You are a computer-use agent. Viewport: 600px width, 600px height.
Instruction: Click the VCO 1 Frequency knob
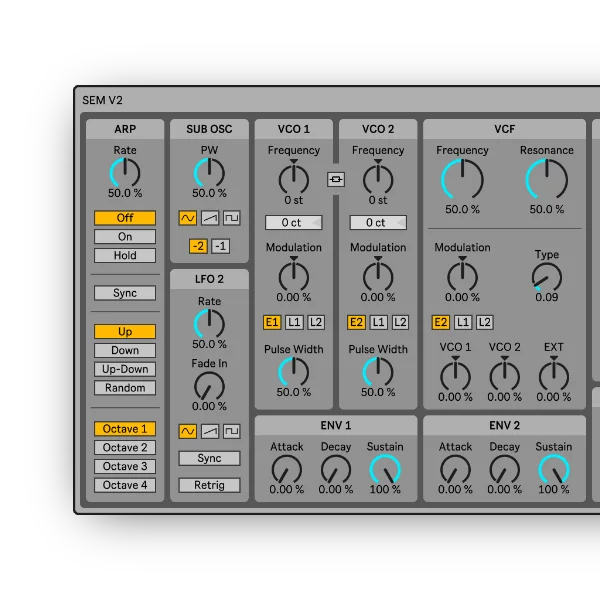pyautogui.click(x=294, y=179)
